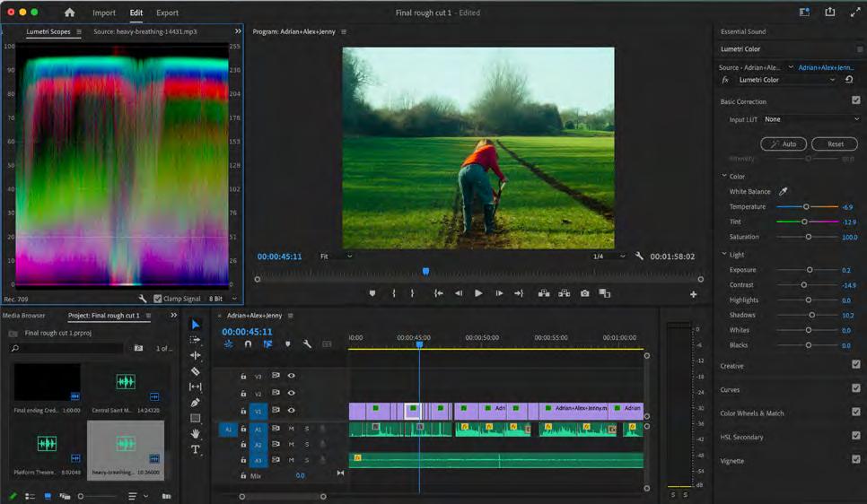The image size is (867, 504).
Task: Select the Rectangle tool
Action: click(195, 418)
